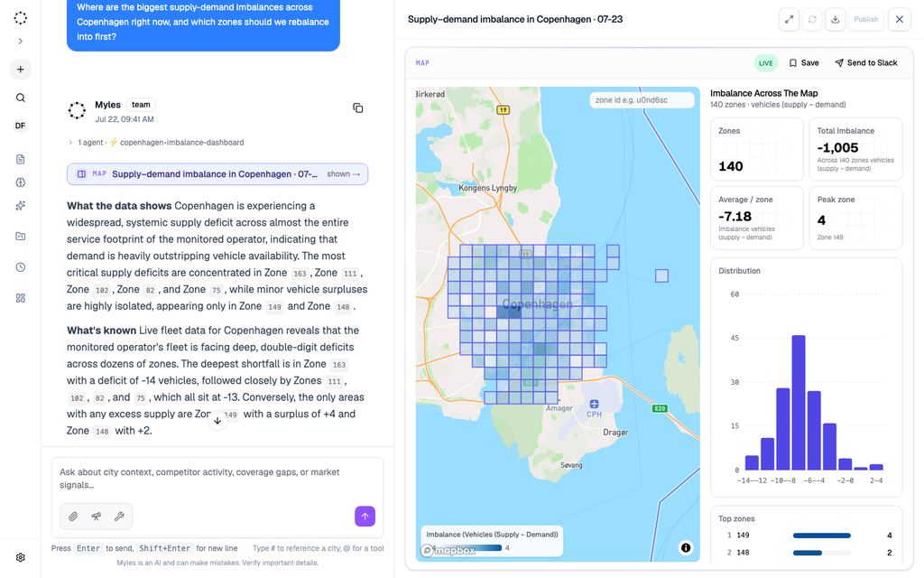Click the CPH airport marker on map
This screenshot has height=578, width=924.
[x=594, y=408]
